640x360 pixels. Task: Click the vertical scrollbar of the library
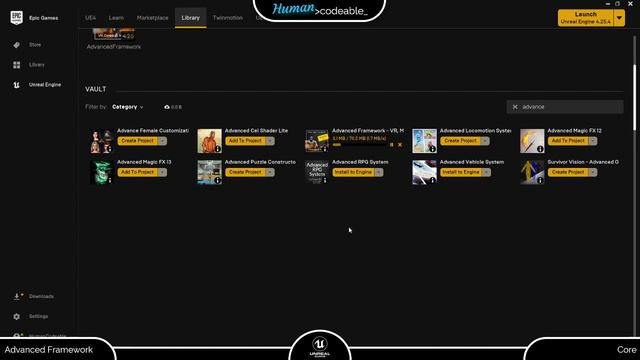click(635, 98)
